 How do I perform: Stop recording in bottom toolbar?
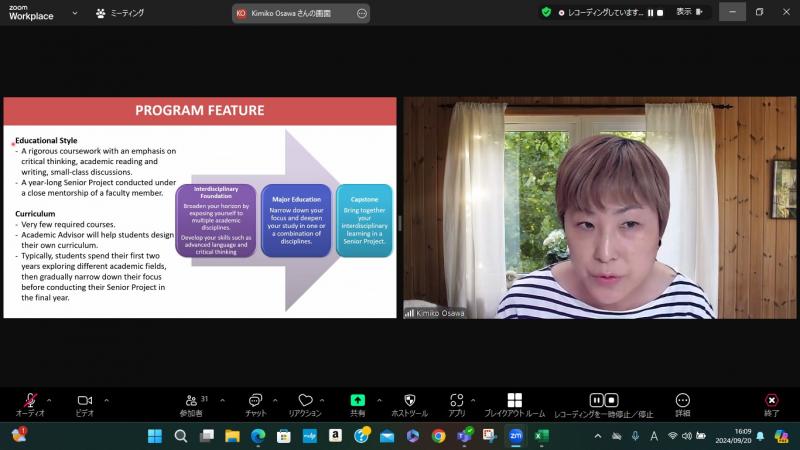[612, 400]
